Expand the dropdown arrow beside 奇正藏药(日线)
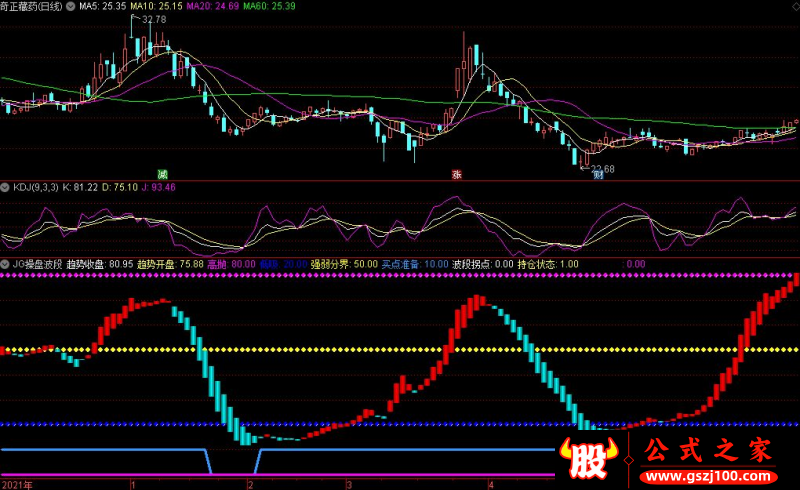 pyautogui.click(x=70, y=7)
